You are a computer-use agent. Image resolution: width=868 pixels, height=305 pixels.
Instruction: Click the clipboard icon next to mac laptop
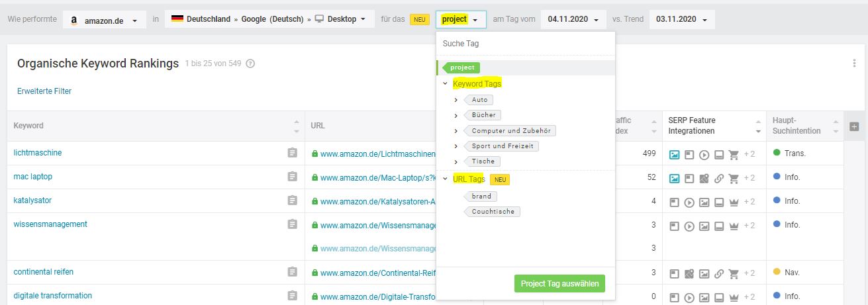(292, 177)
